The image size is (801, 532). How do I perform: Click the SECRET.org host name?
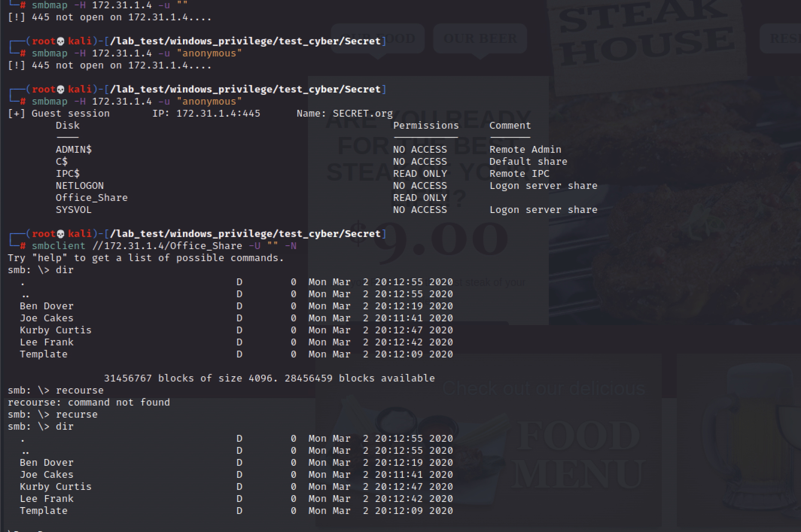pyautogui.click(x=362, y=114)
